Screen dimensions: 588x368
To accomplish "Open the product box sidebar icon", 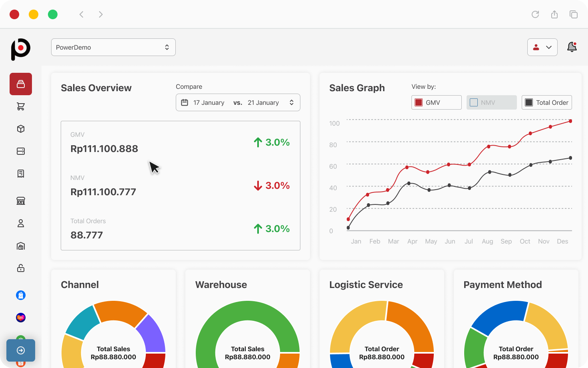I will pos(21,129).
